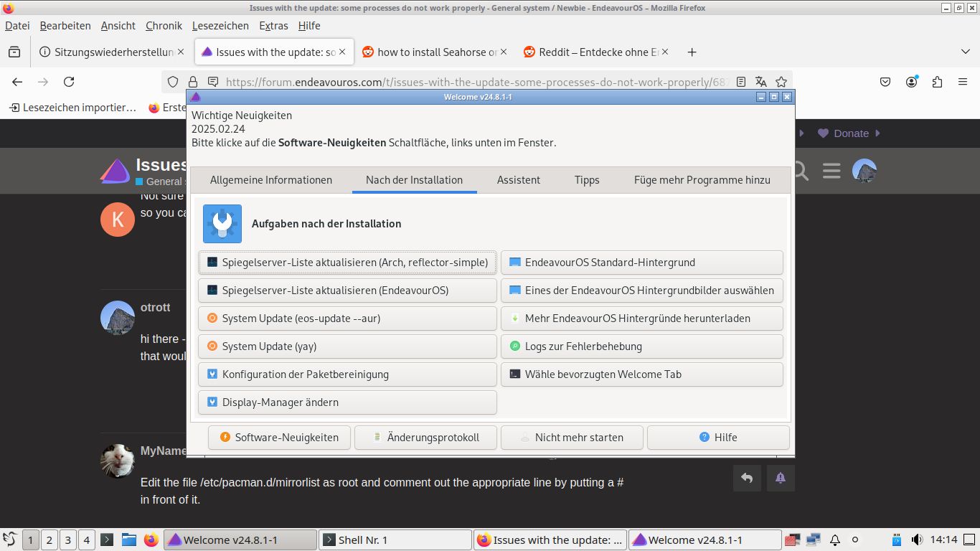Open the Firefox extensions panel
Image resolution: width=980 pixels, height=551 pixels.
937,82
